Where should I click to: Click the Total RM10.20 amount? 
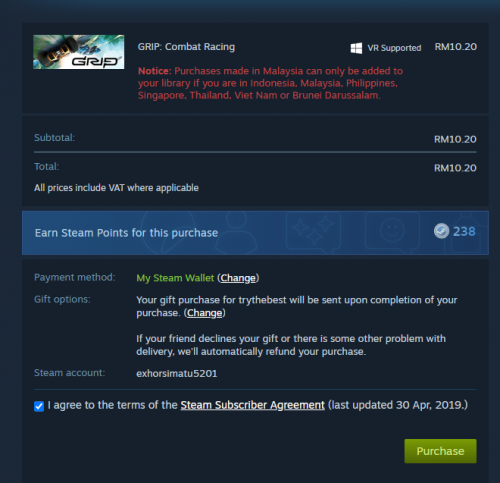455,168
